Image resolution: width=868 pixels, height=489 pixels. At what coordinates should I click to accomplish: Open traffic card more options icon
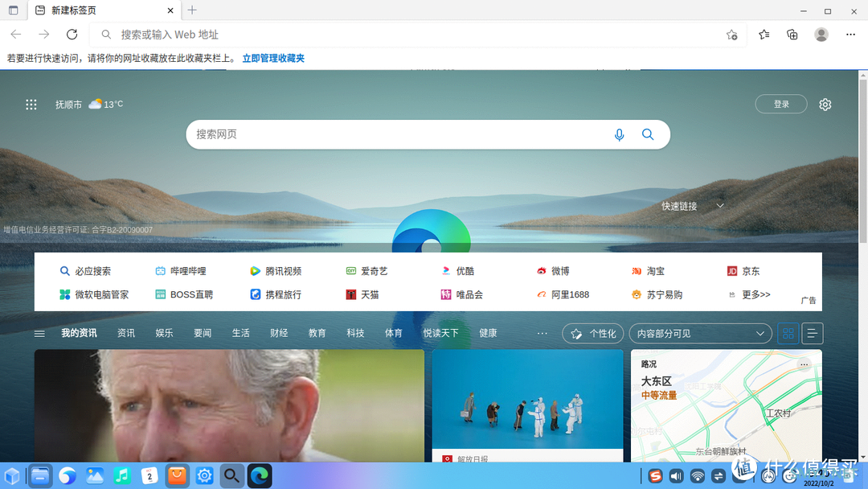point(805,364)
